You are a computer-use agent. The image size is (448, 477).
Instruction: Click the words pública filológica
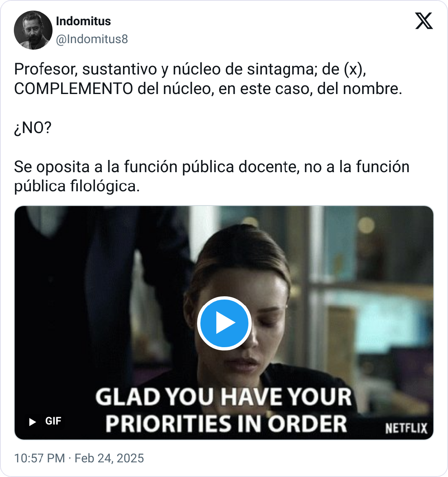tap(77, 186)
